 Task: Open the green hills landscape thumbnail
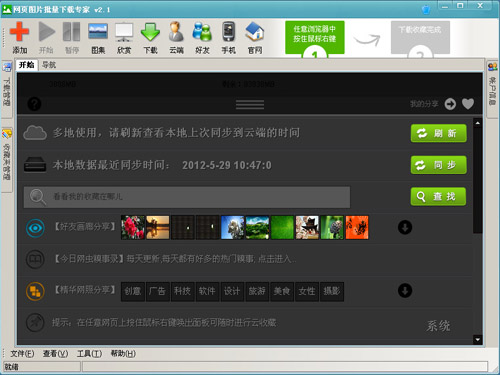(x=257, y=227)
